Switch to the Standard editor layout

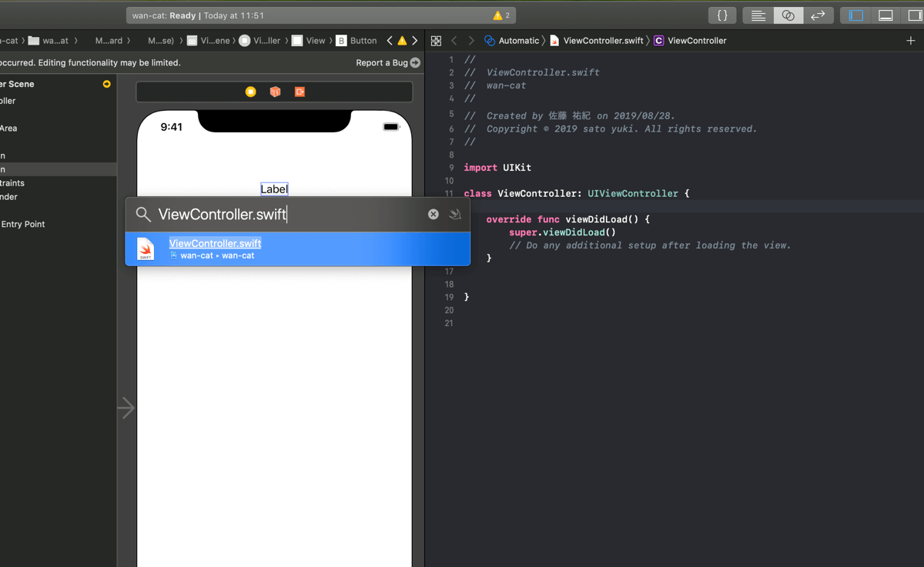tap(758, 15)
